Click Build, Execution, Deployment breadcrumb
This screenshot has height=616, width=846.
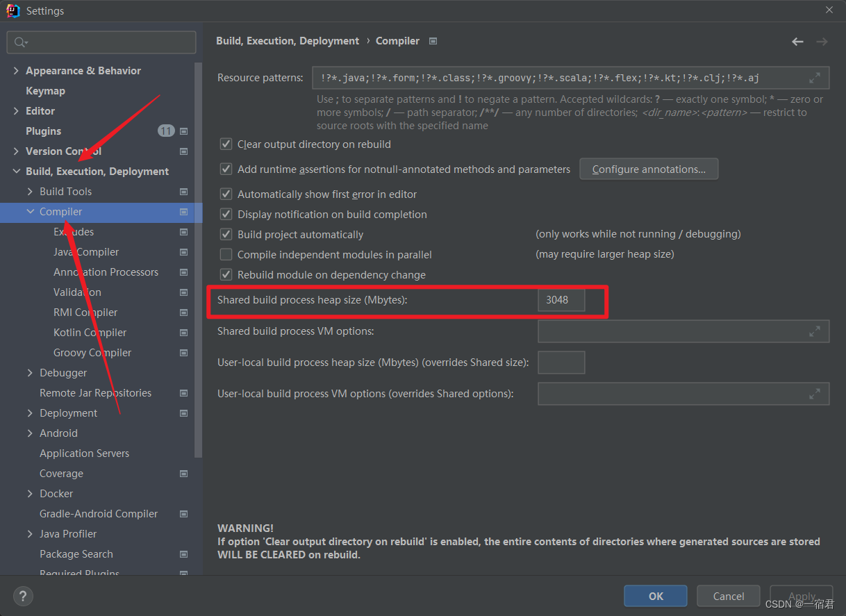tap(288, 41)
